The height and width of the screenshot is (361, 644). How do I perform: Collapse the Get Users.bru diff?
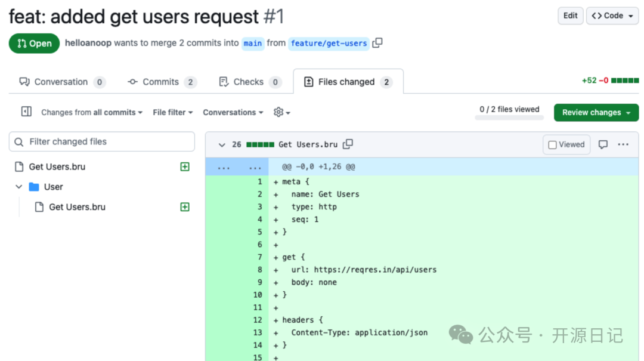[222, 144]
